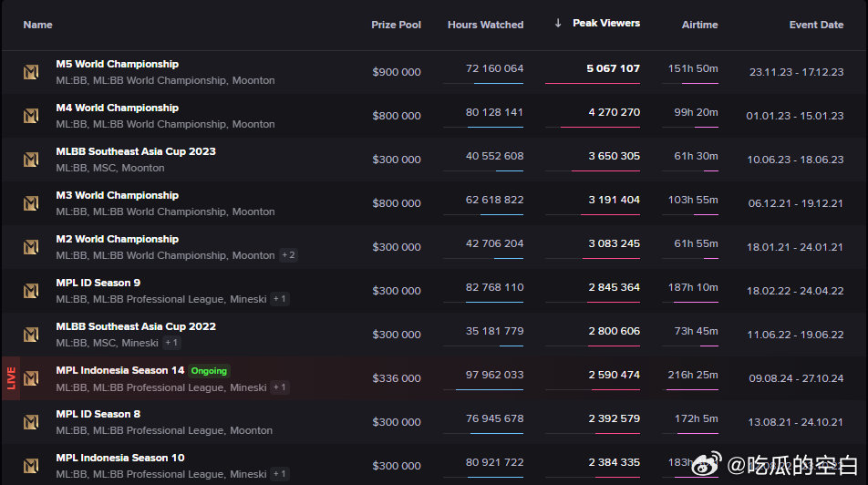Expand the +1 tags on MPL Indonesia Season 14
Image resolution: width=868 pixels, height=485 pixels.
[x=280, y=387]
